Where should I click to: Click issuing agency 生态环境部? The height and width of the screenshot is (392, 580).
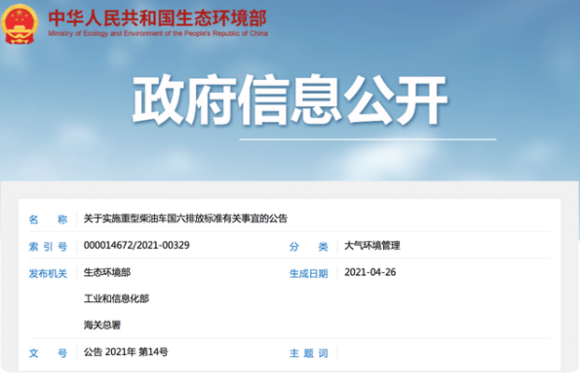click(107, 272)
